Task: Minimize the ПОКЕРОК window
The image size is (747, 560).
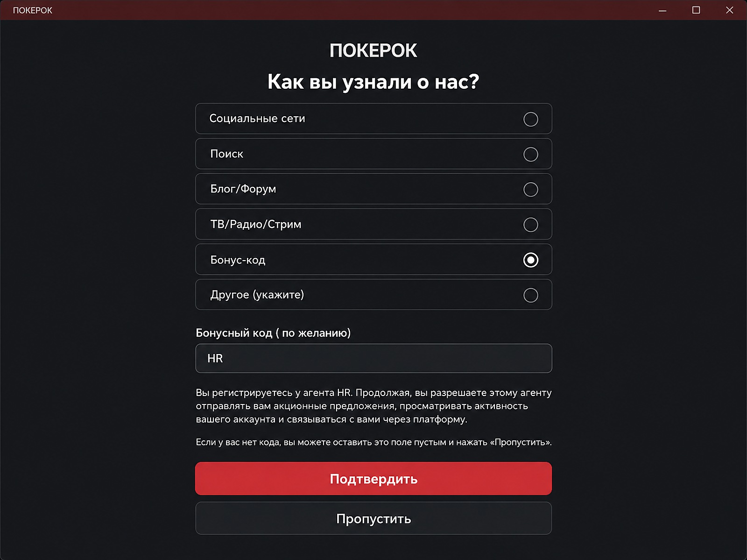Action: pyautogui.click(x=662, y=10)
